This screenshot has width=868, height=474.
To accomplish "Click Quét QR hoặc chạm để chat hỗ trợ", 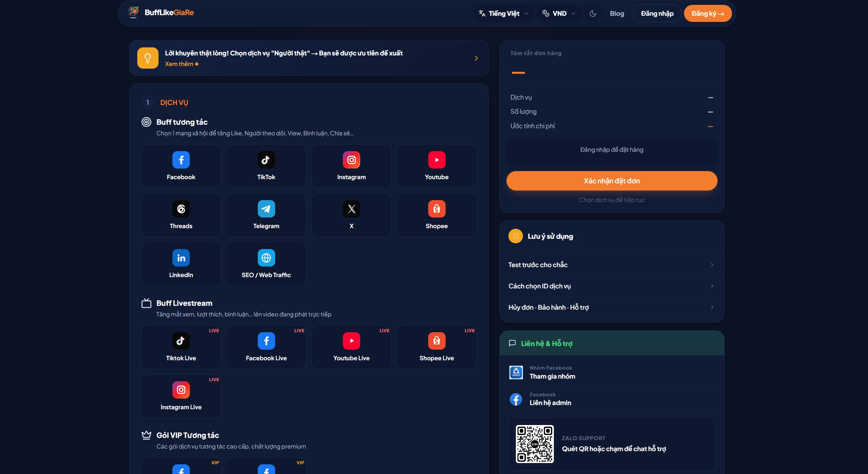I will 613,449.
